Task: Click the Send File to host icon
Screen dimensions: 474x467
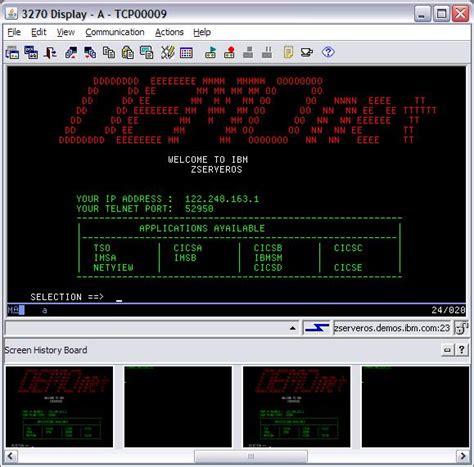Action: 71,53
